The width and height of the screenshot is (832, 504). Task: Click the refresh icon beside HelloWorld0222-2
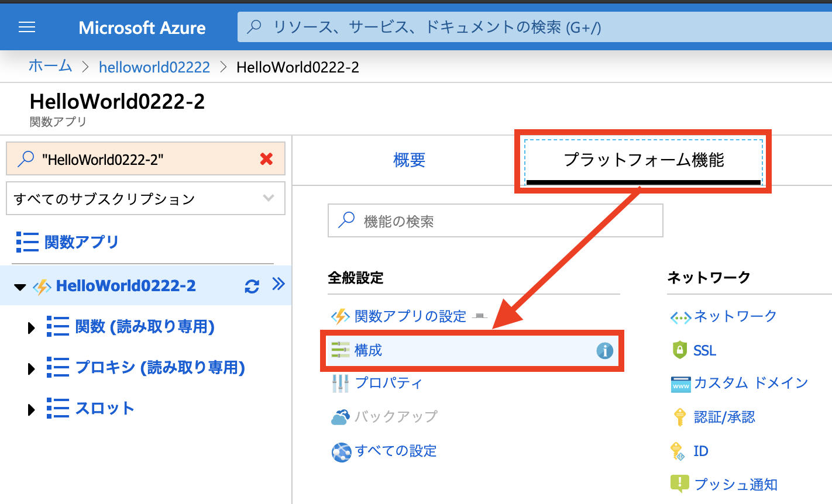(x=252, y=286)
